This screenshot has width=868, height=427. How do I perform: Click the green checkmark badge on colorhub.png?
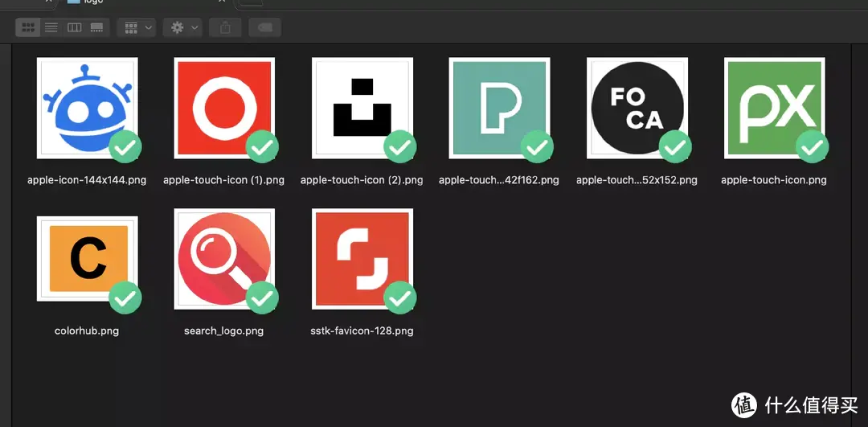[125, 298]
